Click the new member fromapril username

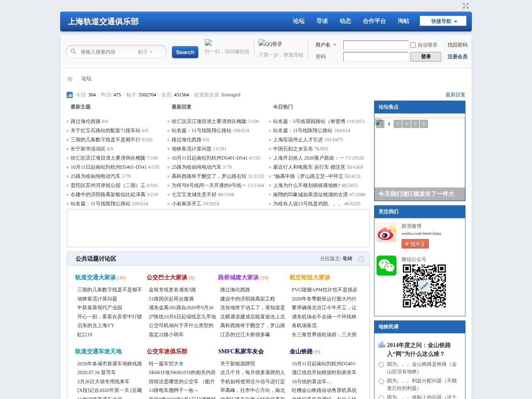pos(231,95)
